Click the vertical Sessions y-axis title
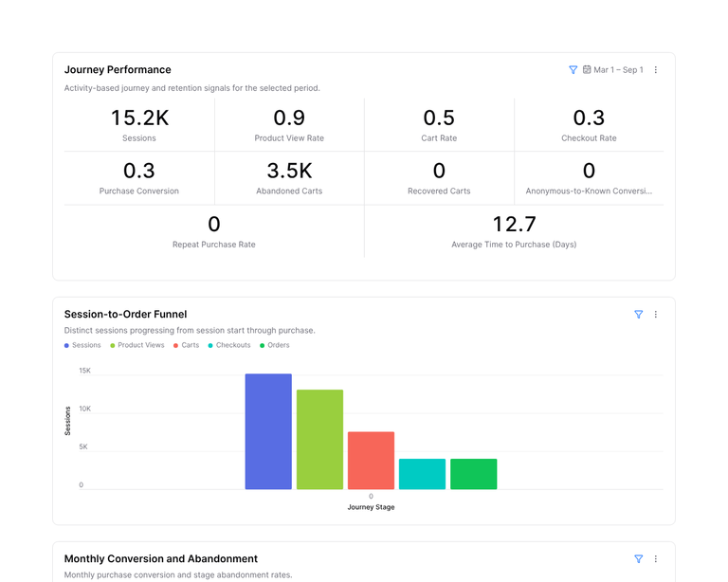This screenshot has width=728, height=582. coord(68,421)
